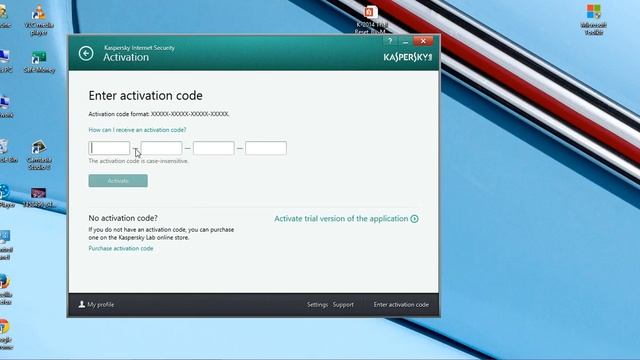Click the third activation code field
Screen dimensions: 640x360
(x=213, y=148)
